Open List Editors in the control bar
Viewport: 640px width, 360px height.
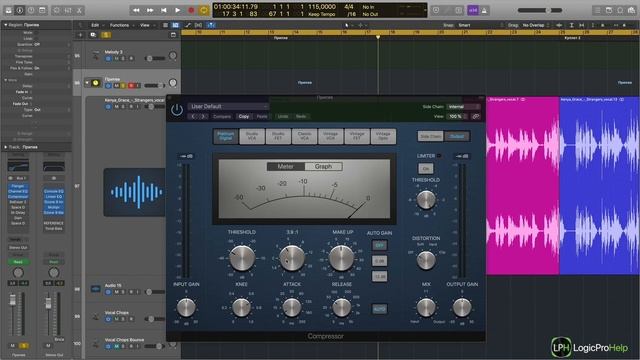pyautogui.click(x=597, y=10)
